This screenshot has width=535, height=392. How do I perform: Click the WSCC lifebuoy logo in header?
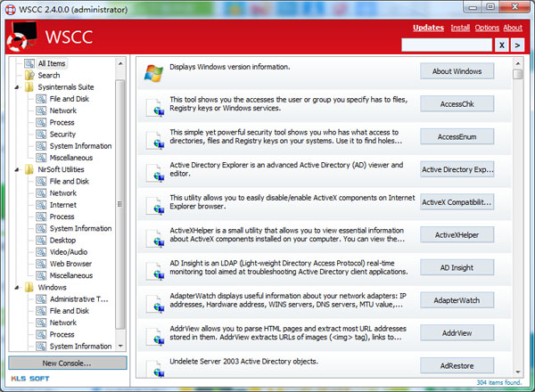click(21, 37)
